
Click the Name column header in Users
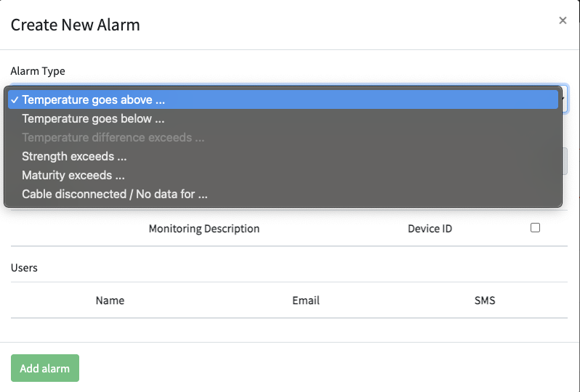pyautogui.click(x=110, y=300)
